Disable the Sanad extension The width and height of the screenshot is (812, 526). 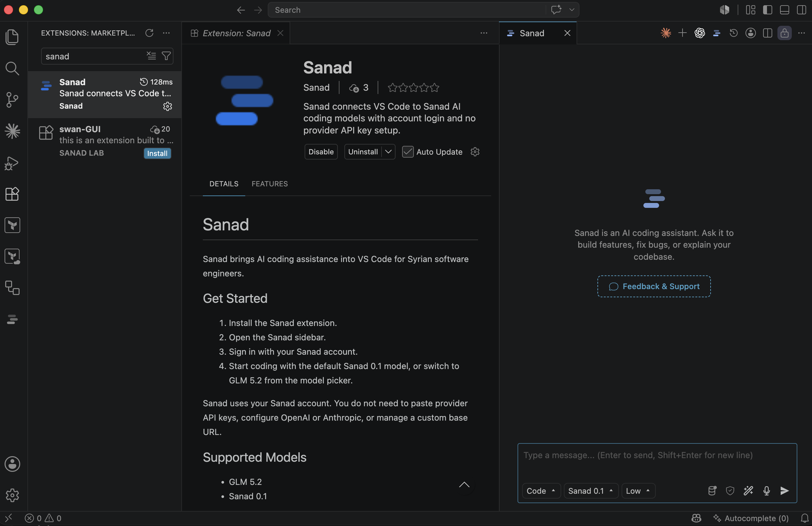321,151
